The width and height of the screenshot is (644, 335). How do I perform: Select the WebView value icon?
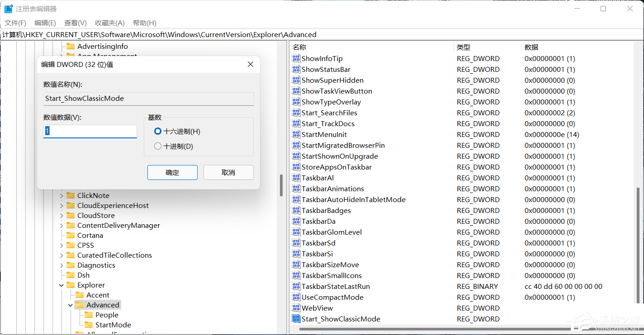[296, 308]
